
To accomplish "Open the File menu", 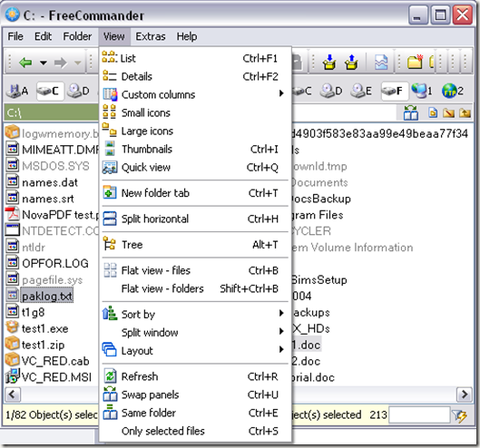I will click(x=15, y=36).
